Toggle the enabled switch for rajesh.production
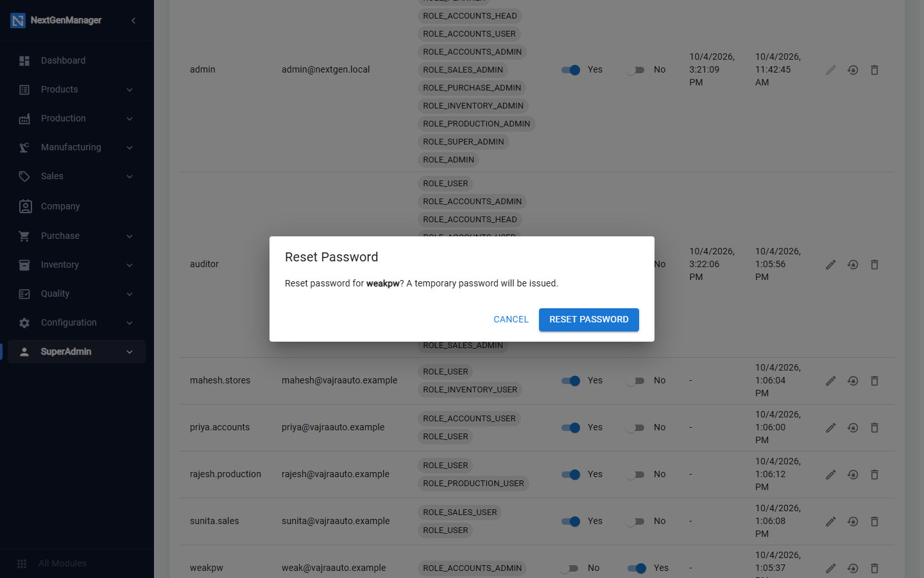 coord(570,475)
